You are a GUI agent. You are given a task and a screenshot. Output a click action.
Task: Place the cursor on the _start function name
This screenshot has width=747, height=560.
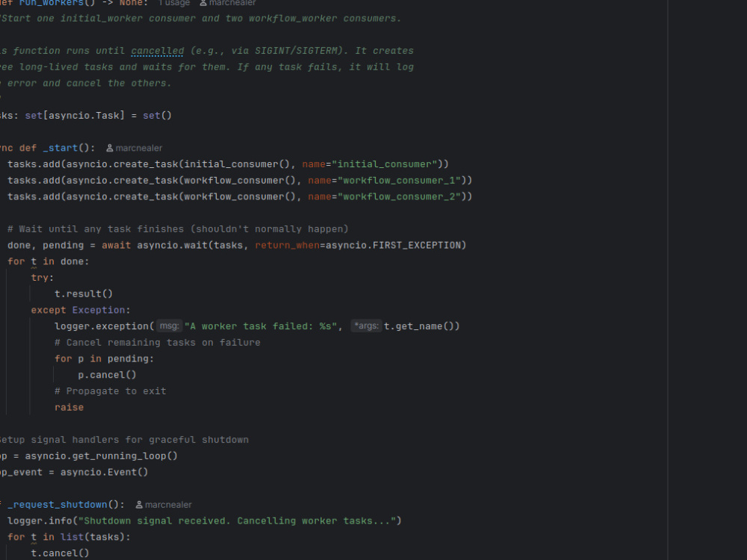click(60, 148)
